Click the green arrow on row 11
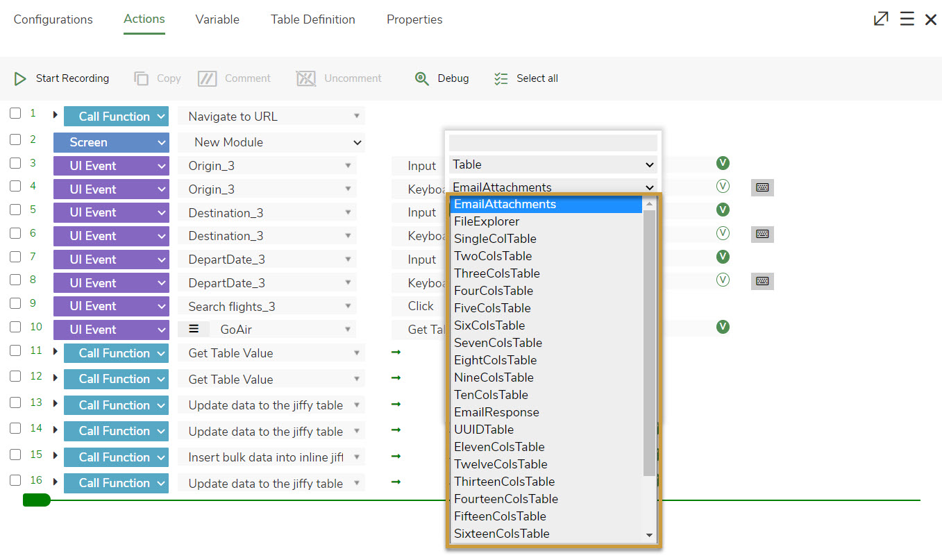 pyautogui.click(x=396, y=353)
